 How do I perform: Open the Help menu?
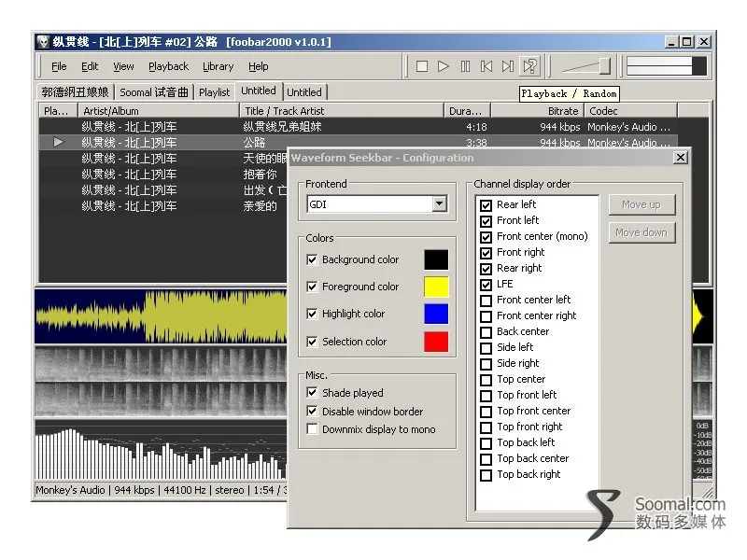click(259, 66)
